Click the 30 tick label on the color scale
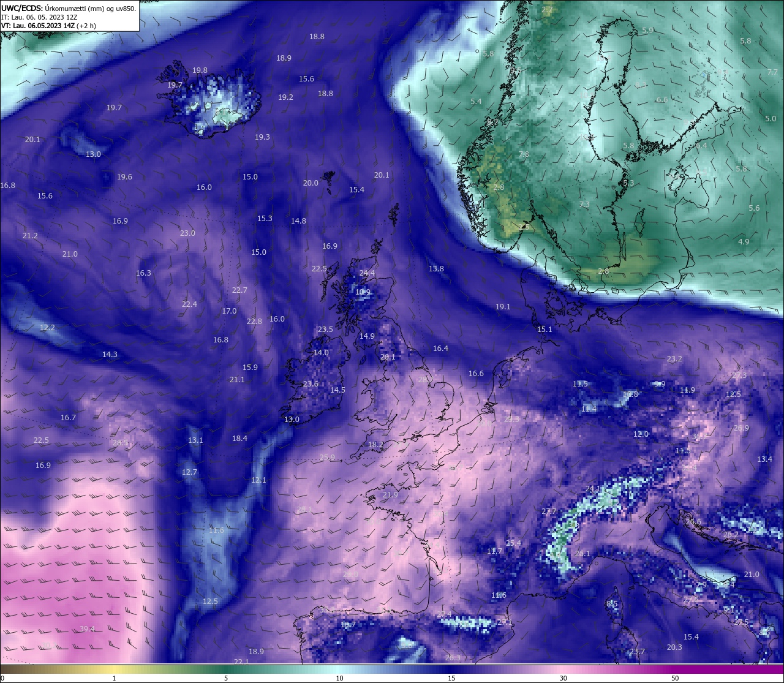 tap(563, 678)
